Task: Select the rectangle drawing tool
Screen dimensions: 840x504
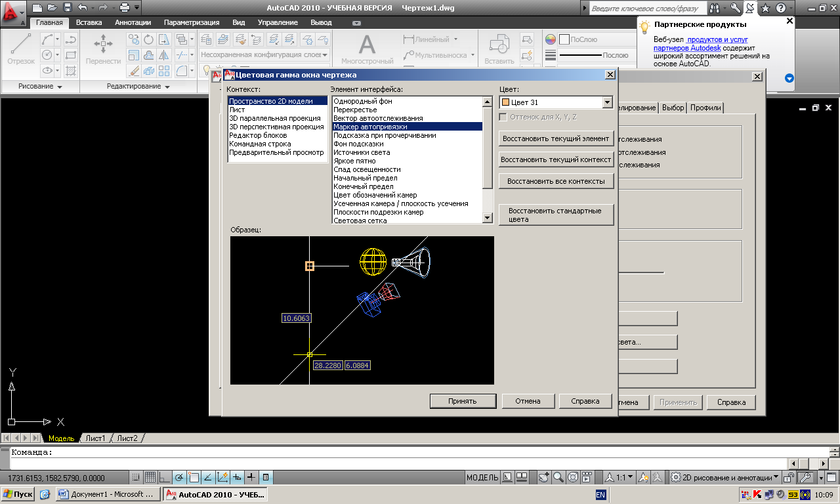Action: click(70, 54)
